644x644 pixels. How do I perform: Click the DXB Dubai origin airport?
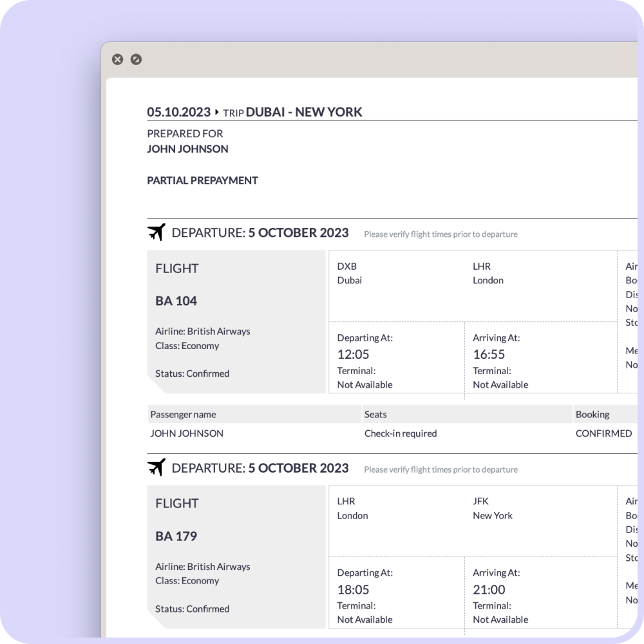pos(350,273)
